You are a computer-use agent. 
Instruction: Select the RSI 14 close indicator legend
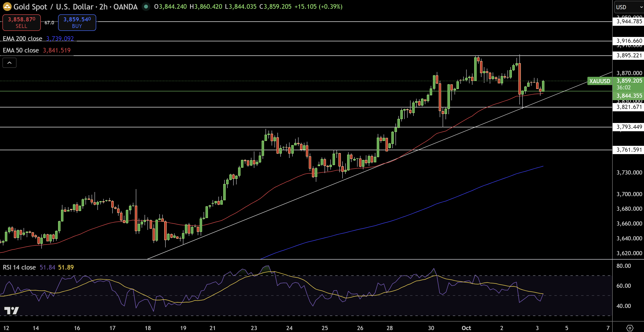coord(19,267)
